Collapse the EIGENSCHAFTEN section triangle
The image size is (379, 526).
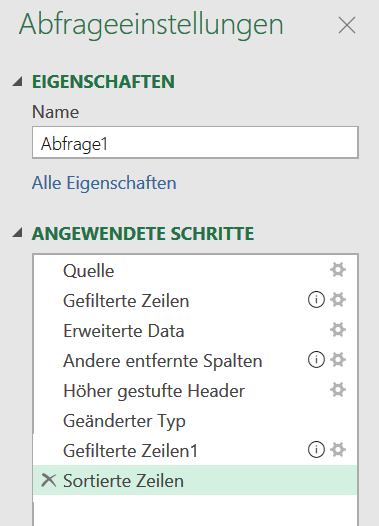point(17,82)
